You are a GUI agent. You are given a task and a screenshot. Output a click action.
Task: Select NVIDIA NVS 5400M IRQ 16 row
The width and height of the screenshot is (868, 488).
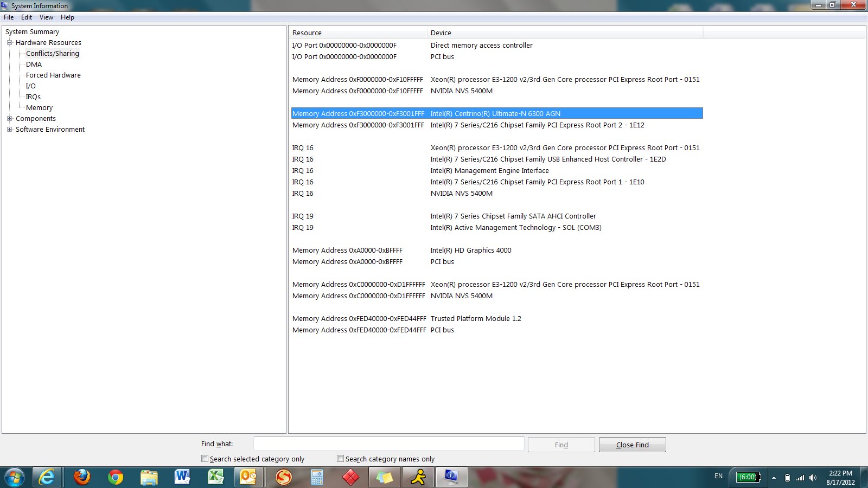tap(497, 193)
